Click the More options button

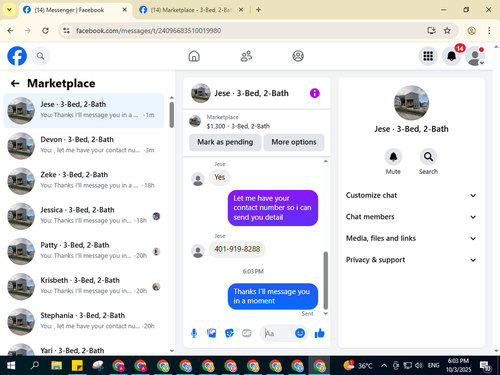point(294,142)
